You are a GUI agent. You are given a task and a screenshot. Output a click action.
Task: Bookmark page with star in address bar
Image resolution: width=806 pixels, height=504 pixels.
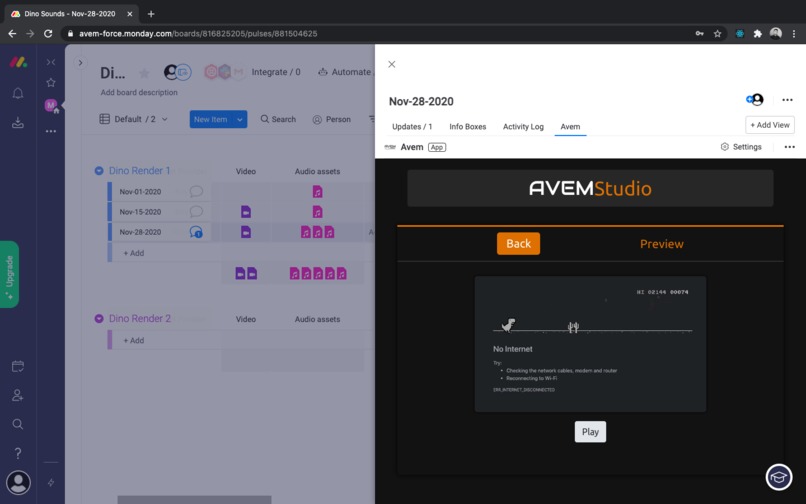tap(717, 33)
